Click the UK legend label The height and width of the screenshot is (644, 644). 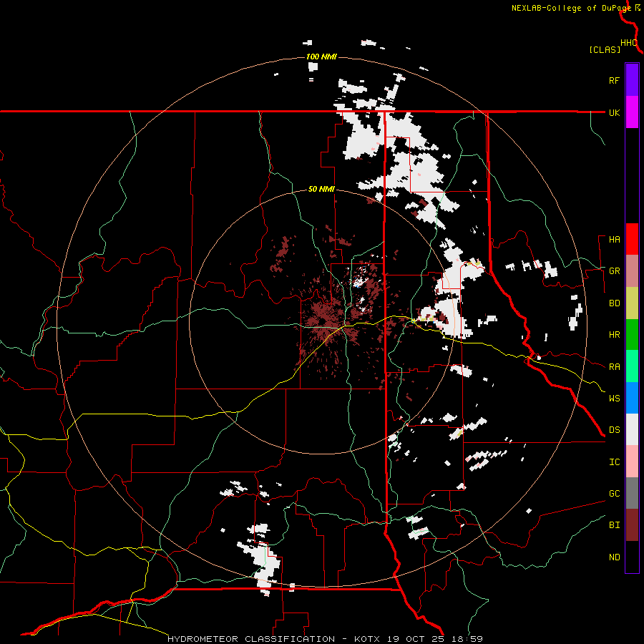pyautogui.click(x=614, y=112)
